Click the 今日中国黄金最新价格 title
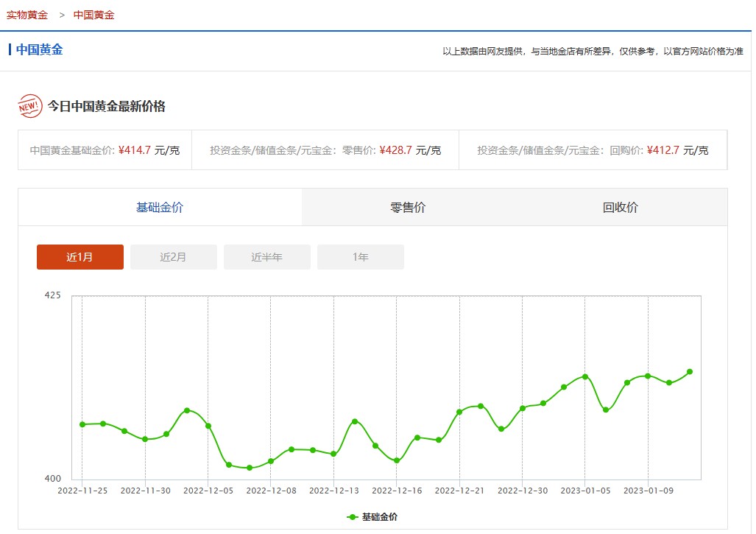This screenshot has height=534, width=756. pyautogui.click(x=107, y=106)
